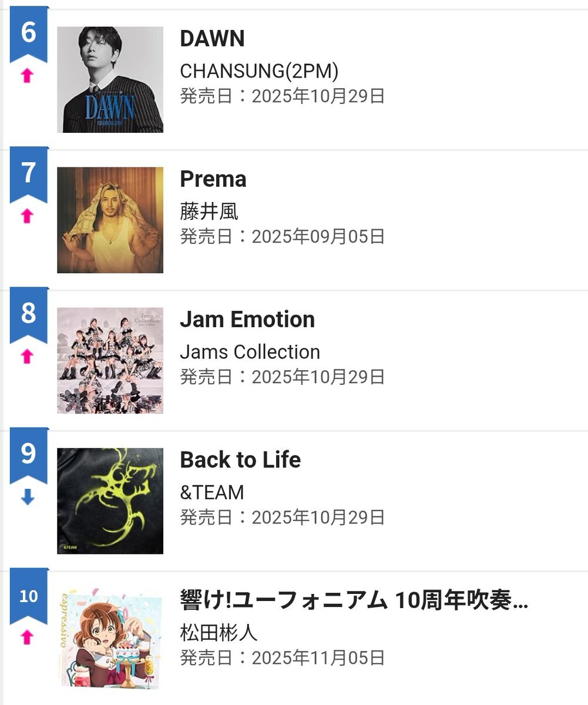Viewport: 588px width, 705px height.
Task: Click artist name 藤井風
Action: coord(209,211)
